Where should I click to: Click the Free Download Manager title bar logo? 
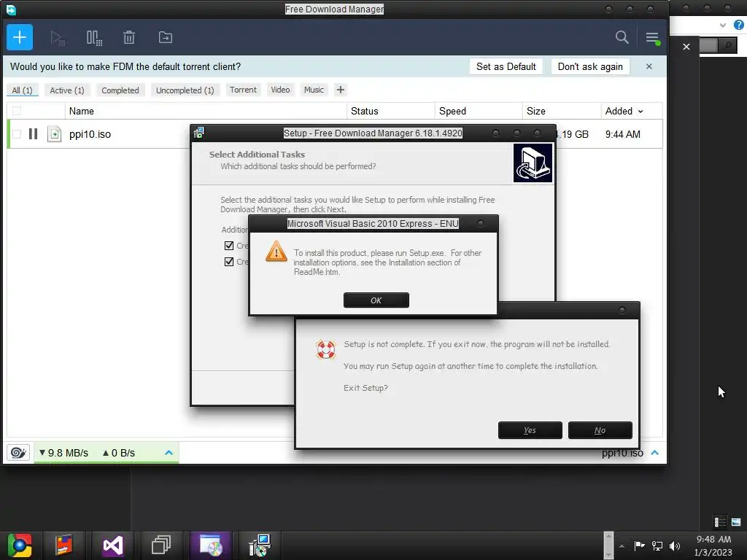(11, 9)
